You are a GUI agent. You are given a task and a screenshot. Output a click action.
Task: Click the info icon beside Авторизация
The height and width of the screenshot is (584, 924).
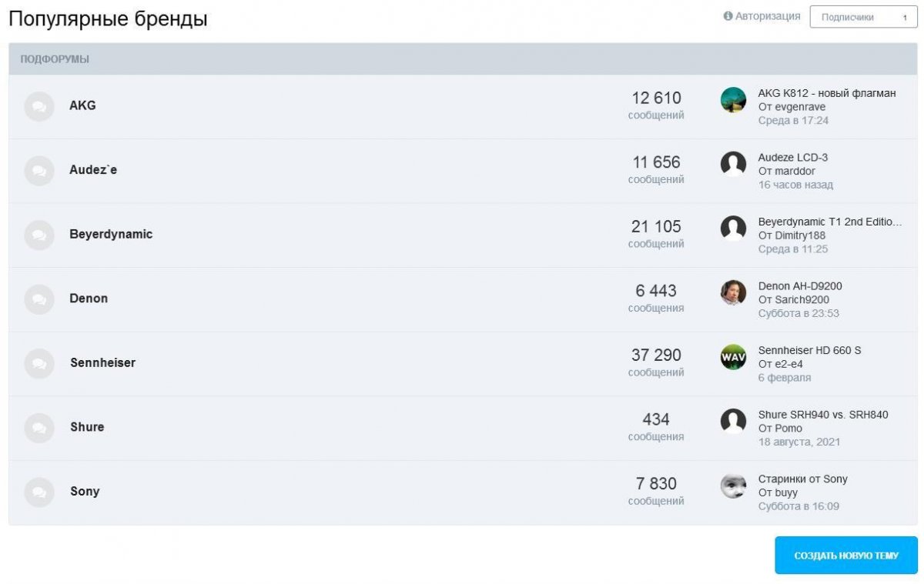click(728, 16)
